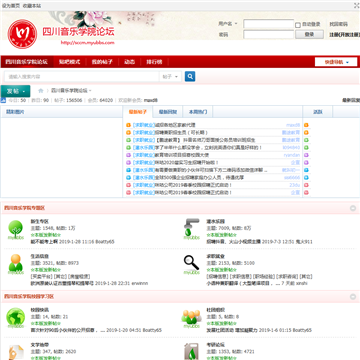360x360 pixels.
Task: Open the 用户名 login type dropdown
Action: pos(228,24)
